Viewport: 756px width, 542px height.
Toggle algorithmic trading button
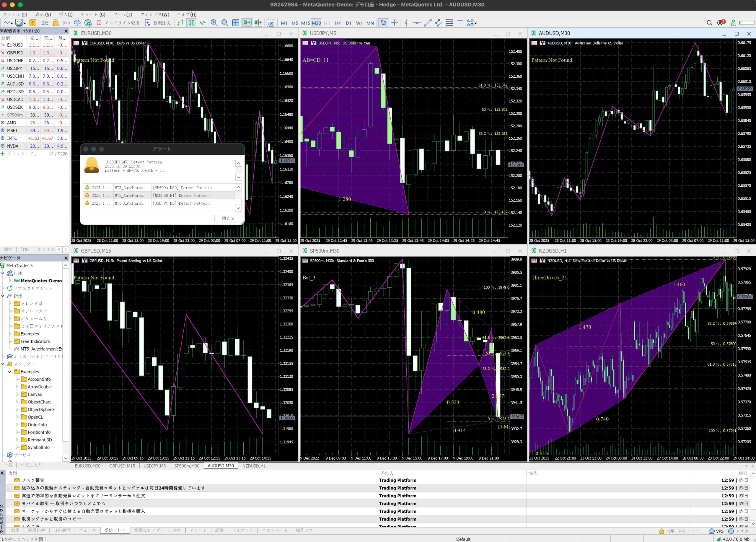coord(118,23)
